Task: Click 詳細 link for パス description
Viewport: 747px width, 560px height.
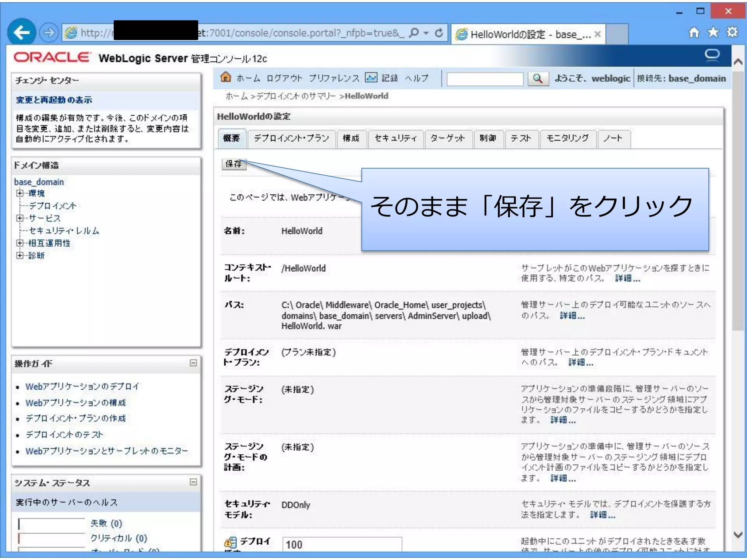Action: point(572,316)
